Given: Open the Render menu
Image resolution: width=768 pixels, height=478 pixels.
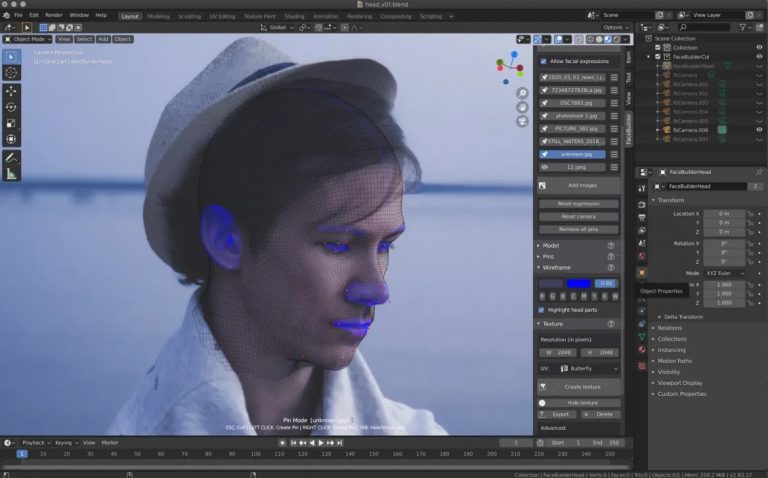Looking at the screenshot, I should pyautogui.click(x=53, y=15).
